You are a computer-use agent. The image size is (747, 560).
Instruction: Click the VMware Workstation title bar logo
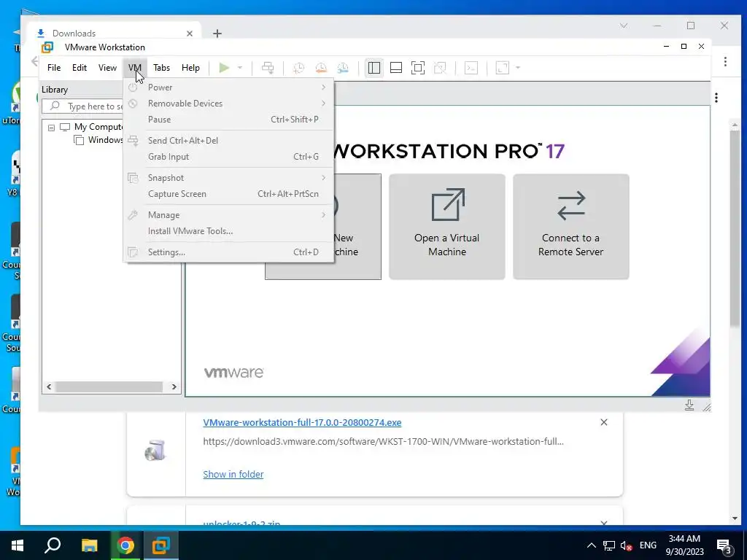pos(47,47)
